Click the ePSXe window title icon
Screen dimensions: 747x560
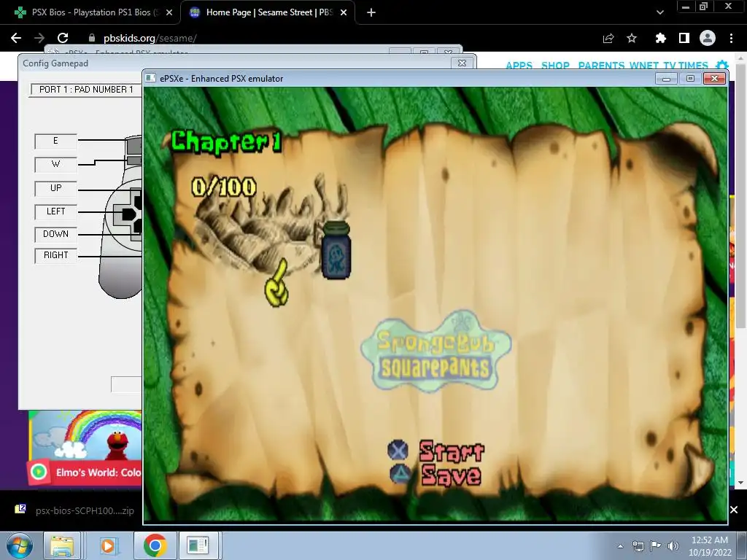click(150, 79)
